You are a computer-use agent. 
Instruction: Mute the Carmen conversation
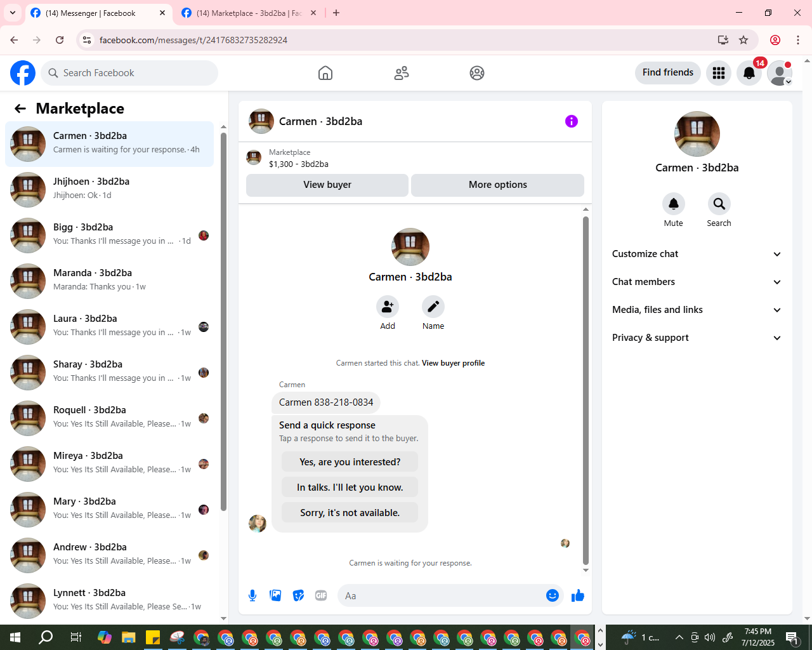pos(674,204)
